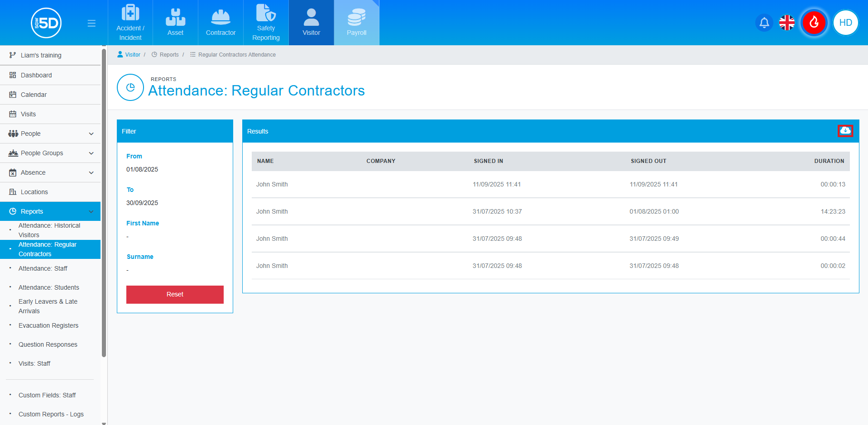Screen dimensions: 868x425
Task: Sort by NAME column header
Action: (x=265, y=161)
